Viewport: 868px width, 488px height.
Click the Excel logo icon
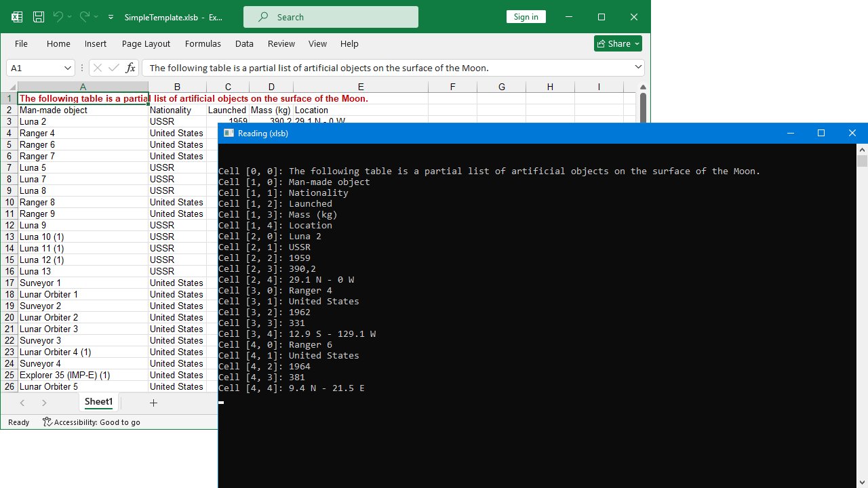click(x=17, y=17)
